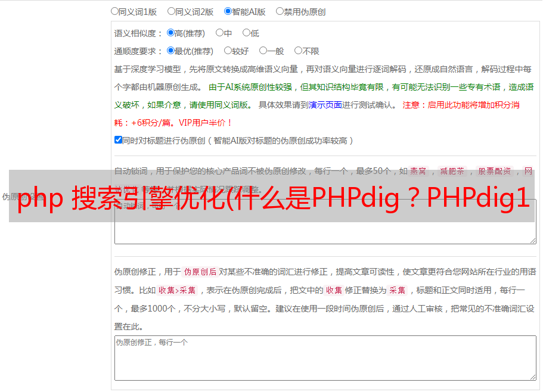
Task: Click the highlighted 伪原创后 tag
Action: [200, 272]
